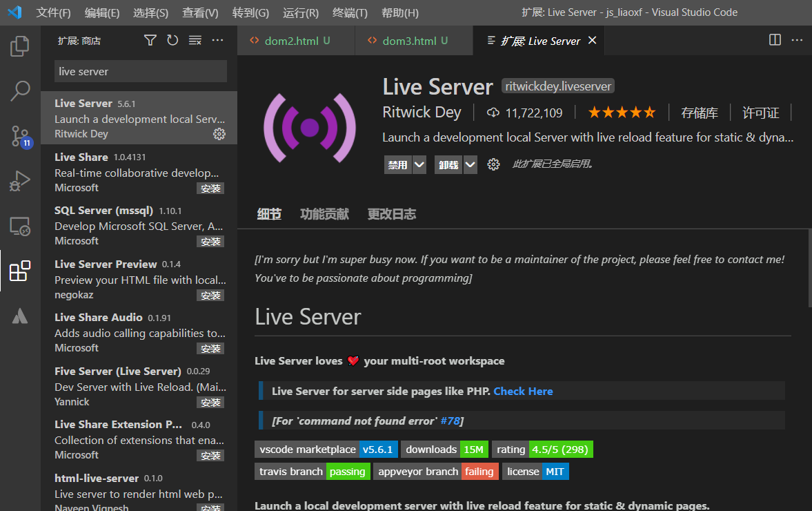Screen dimensions: 812x511
Task: Open extensions panel more actions menu
Action: [217, 41]
